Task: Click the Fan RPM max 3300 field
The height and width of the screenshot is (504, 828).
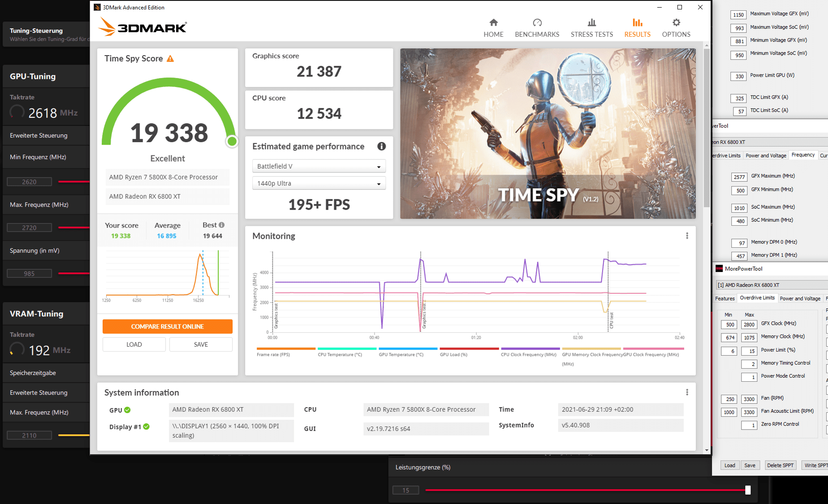Action: tap(749, 399)
